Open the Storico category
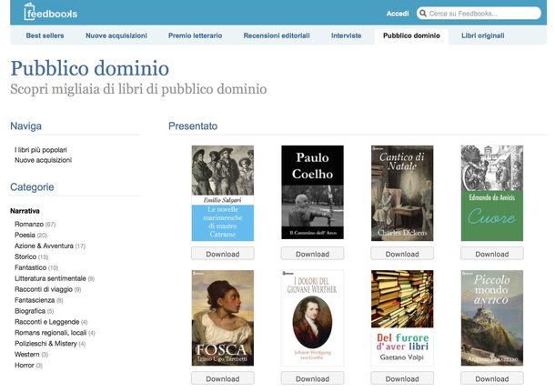 click(25, 256)
